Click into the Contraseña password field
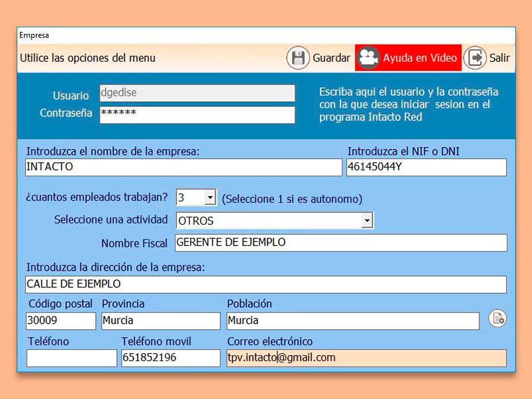The image size is (532, 399). [197, 115]
